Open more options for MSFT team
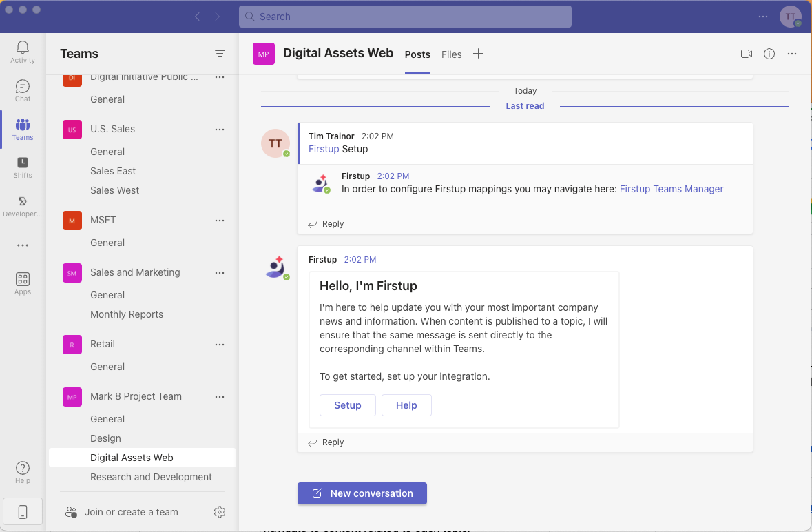The image size is (812, 532). coord(220,220)
